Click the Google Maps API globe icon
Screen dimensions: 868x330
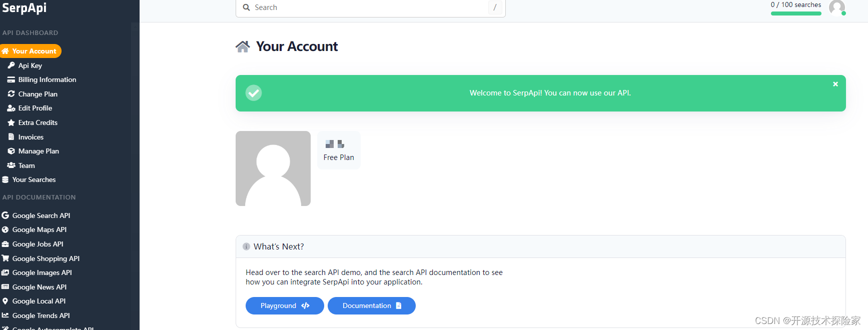(x=6, y=229)
